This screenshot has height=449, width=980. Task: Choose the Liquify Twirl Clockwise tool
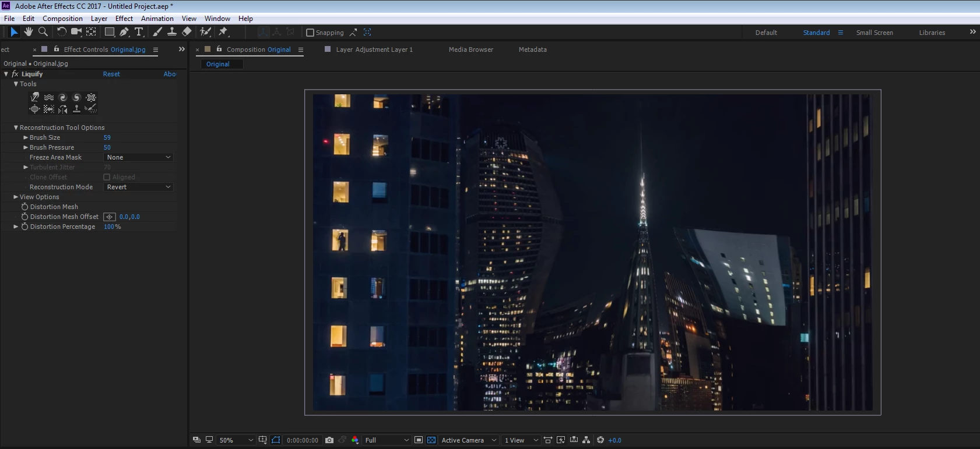62,97
